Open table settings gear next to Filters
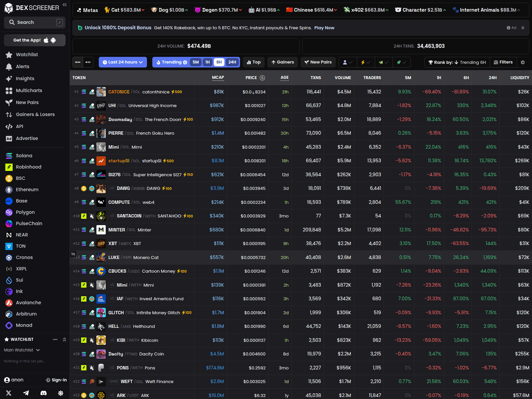 tap(523, 62)
